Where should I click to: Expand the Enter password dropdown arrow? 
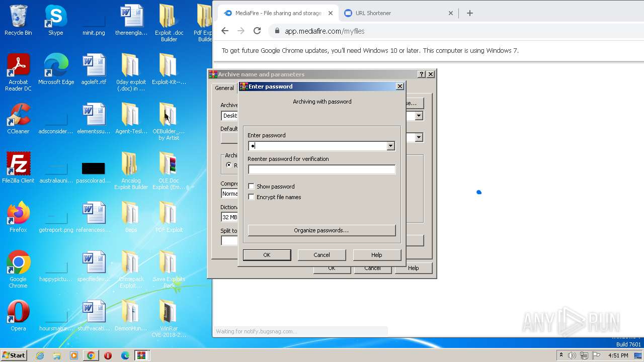click(x=390, y=146)
